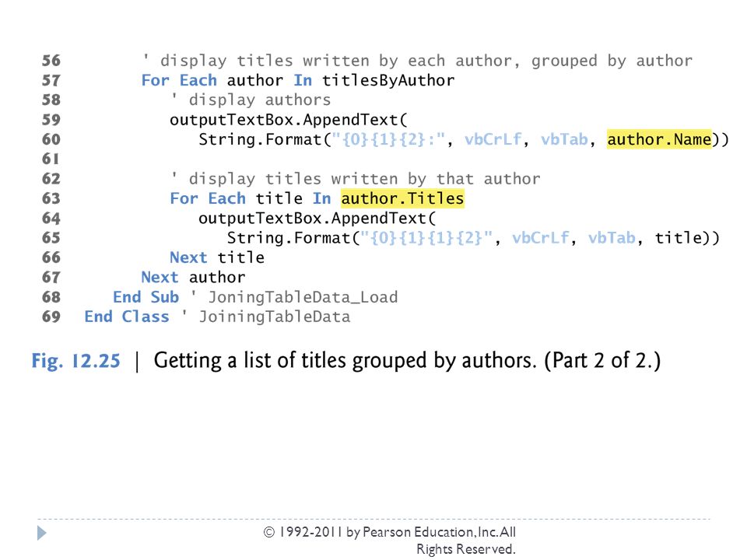The width and height of the screenshot is (747, 560).
Task: Click the 'Fig. 12.25' label
Action: 75,360
